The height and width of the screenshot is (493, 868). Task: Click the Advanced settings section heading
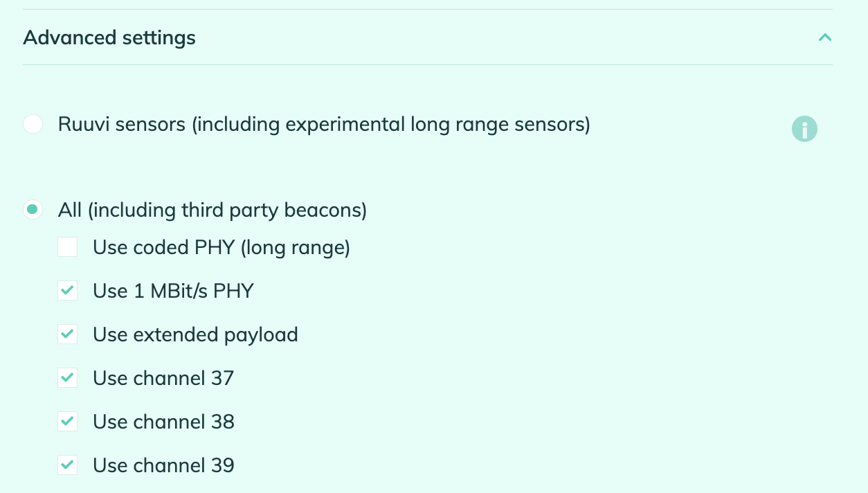109,37
